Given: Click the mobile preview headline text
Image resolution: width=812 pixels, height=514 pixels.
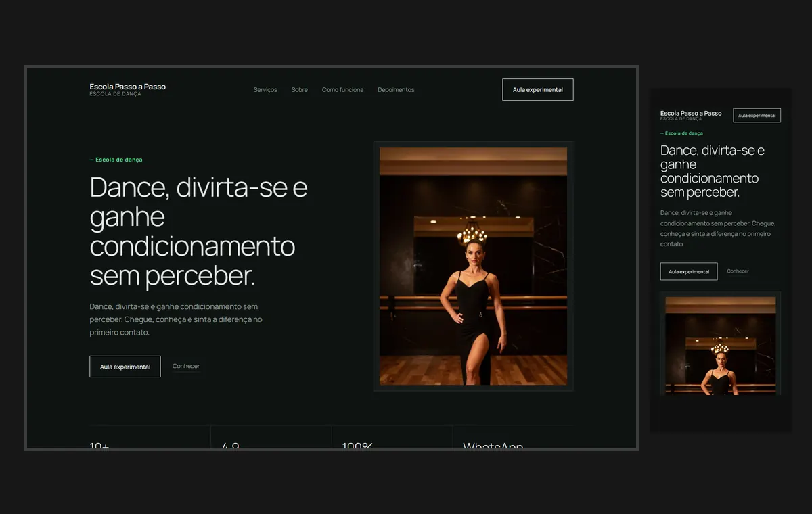Looking at the screenshot, I should point(713,171).
